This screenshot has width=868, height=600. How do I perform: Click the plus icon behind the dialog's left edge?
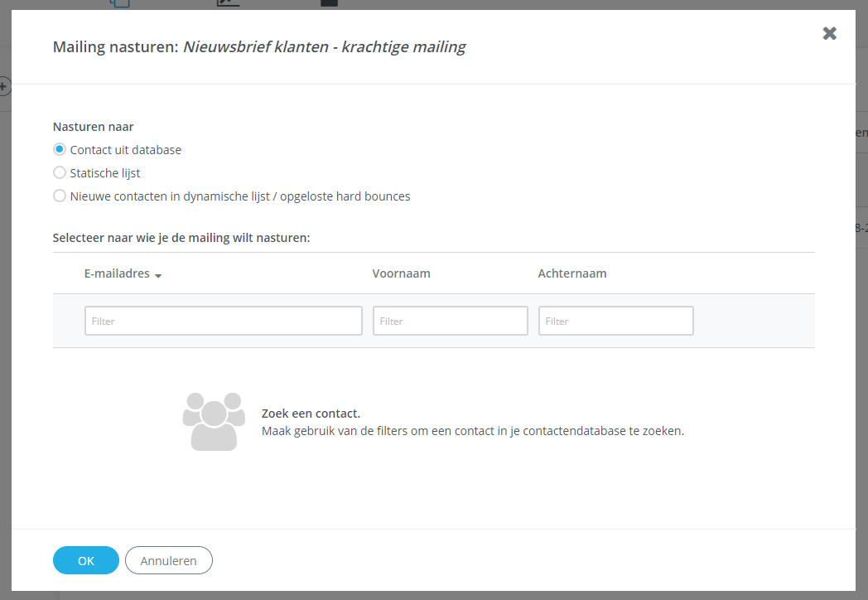(x=4, y=85)
